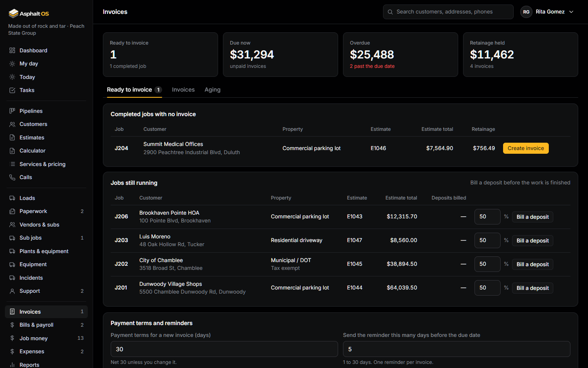Bill a deposit for Dunwoody Village Shops

coord(533,288)
